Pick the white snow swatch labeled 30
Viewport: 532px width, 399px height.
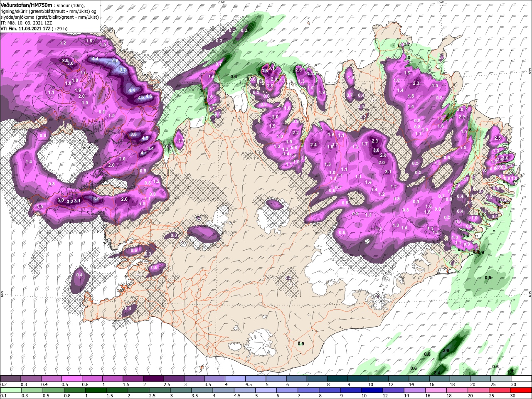coord(521,378)
